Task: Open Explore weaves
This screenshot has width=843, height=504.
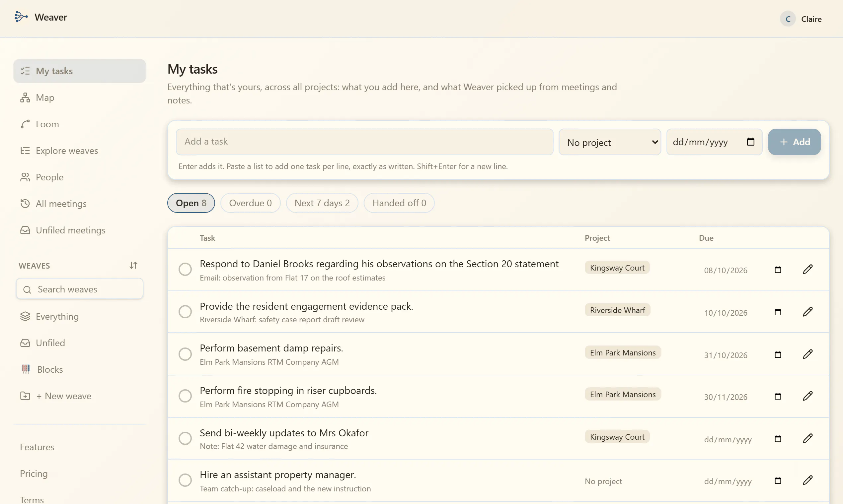Action: tap(80, 151)
